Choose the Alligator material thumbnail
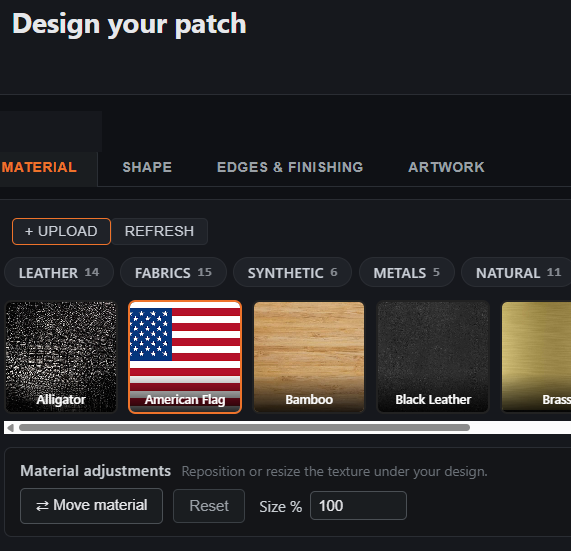 point(61,357)
